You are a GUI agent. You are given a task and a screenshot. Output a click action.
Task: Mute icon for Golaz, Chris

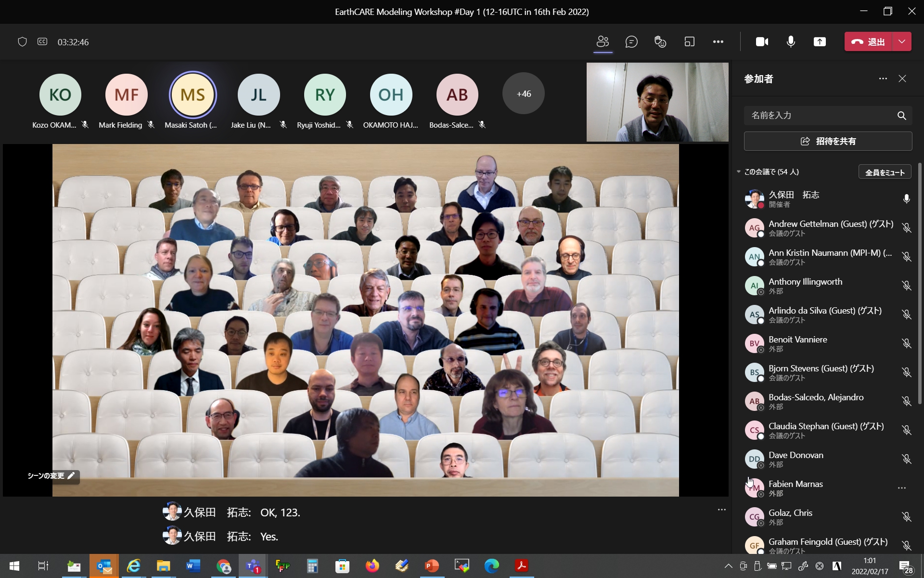pos(907,517)
